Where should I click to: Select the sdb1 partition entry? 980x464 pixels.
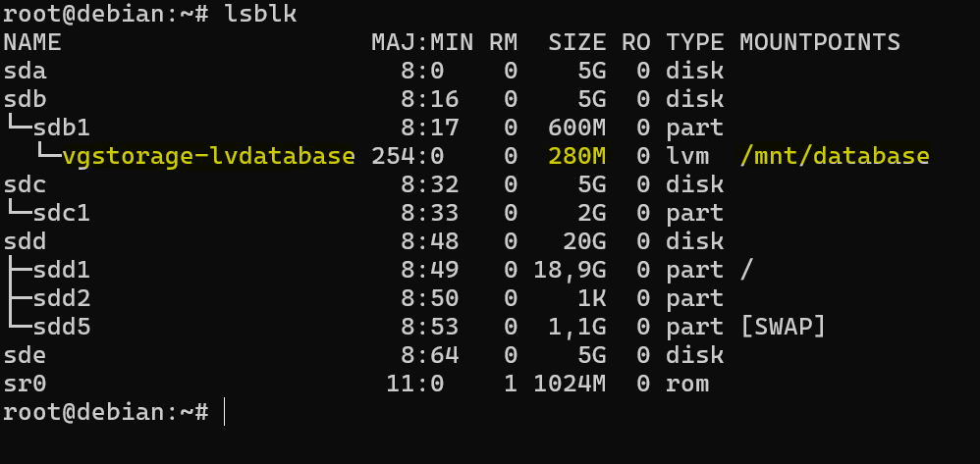[x=62, y=129]
